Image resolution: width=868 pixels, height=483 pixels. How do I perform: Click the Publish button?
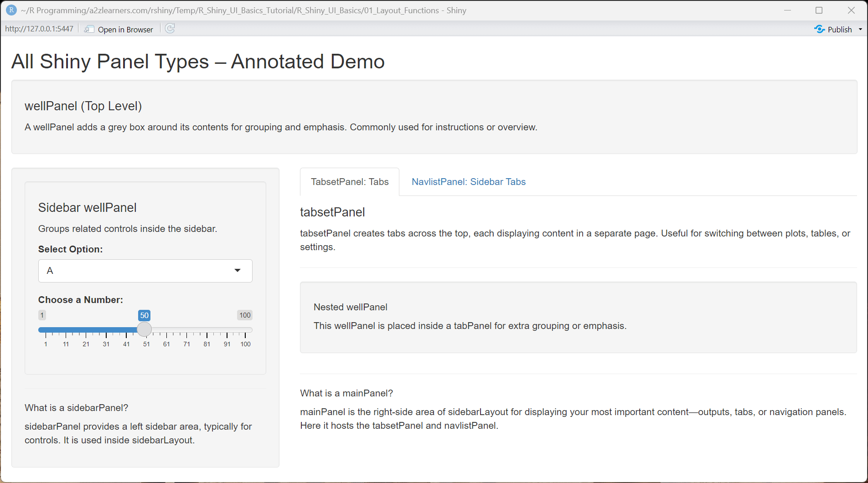(839, 29)
